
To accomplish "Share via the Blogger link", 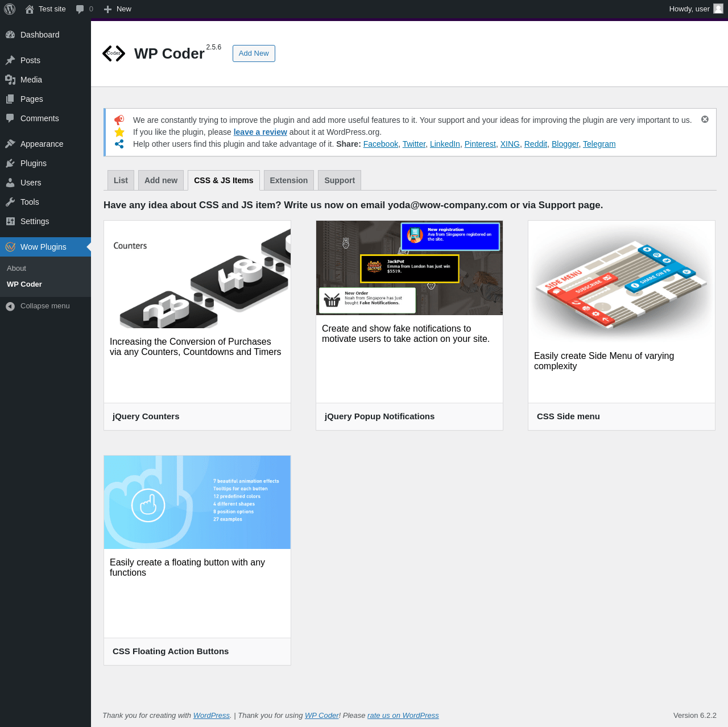I will click(565, 144).
